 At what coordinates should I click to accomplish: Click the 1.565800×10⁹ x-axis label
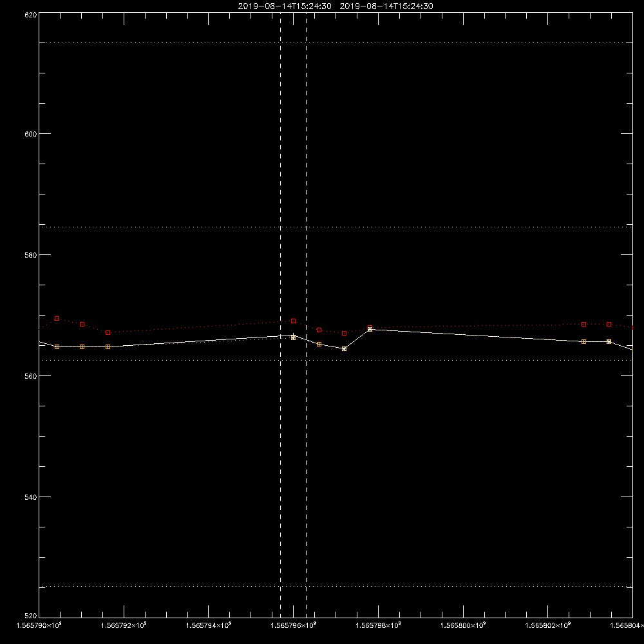coord(463,625)
